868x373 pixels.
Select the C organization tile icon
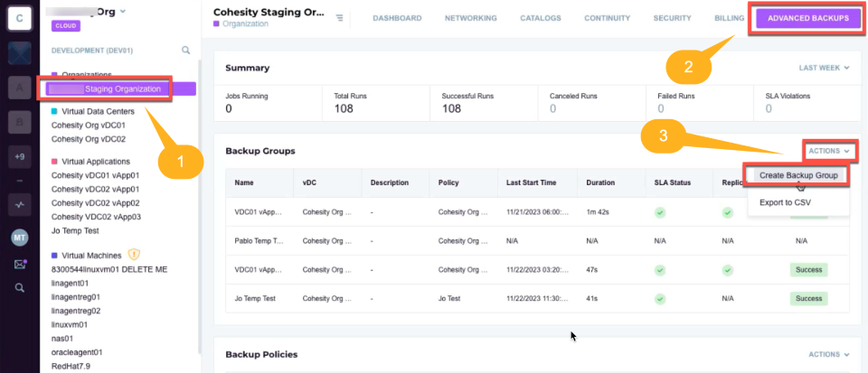pyautogui.click(x=19, y=19)
